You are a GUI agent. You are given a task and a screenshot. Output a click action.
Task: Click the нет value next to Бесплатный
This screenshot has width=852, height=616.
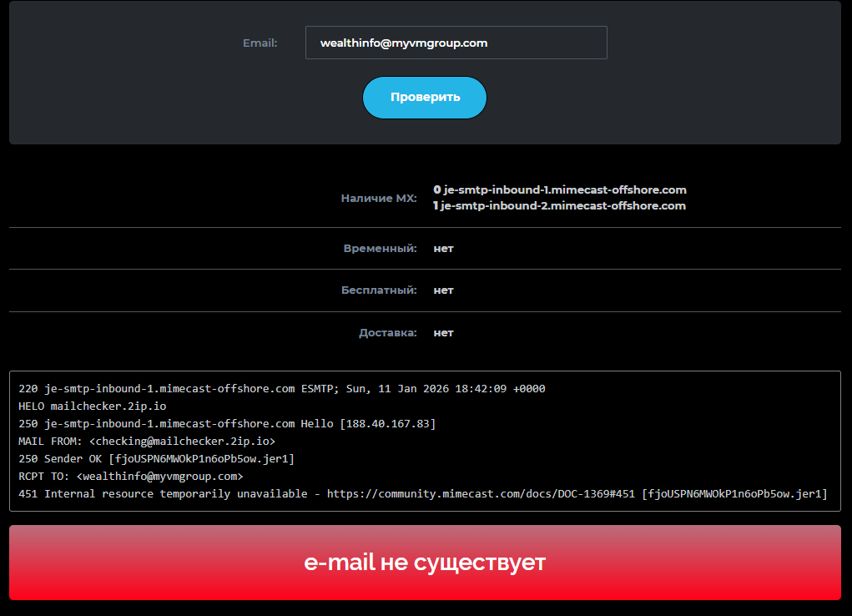[443, 290]
